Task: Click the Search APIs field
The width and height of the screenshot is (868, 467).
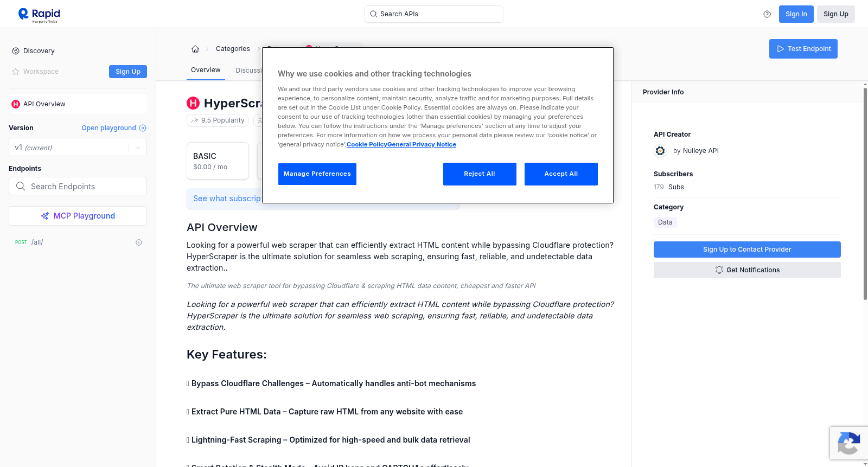Action: (433, 14)
